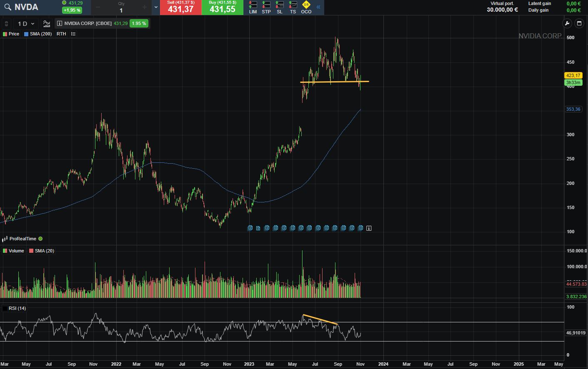Click the candlestick icon beside ProRealTime
Screen dimensions: 588x369
pos(5,239)
